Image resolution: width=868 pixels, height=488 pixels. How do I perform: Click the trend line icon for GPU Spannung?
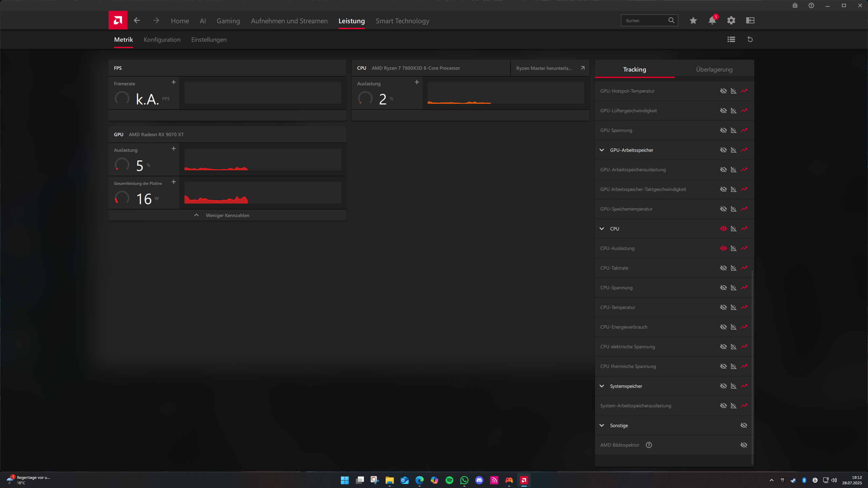(x=744, y=130)
